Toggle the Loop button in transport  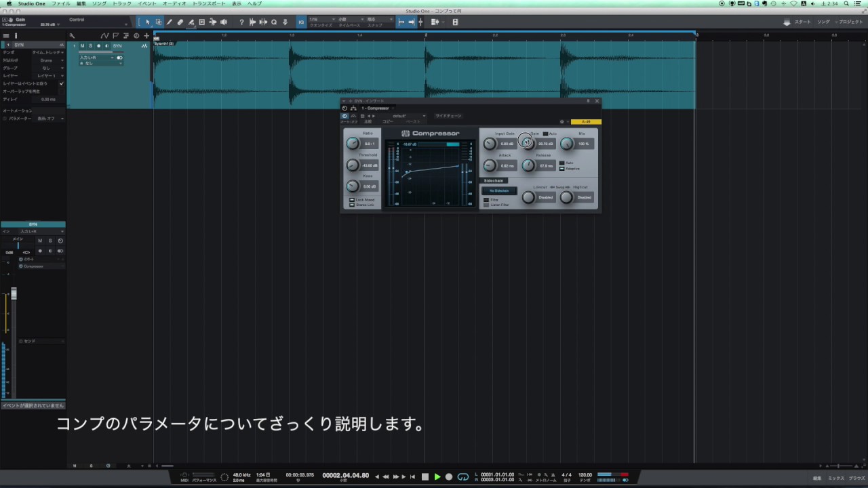[x=463, y=477]
